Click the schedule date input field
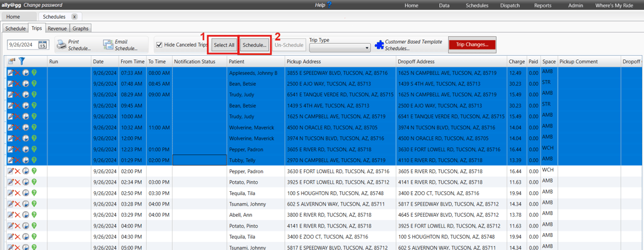The width and height of the screenshot is (644, 250). [22, 45]
